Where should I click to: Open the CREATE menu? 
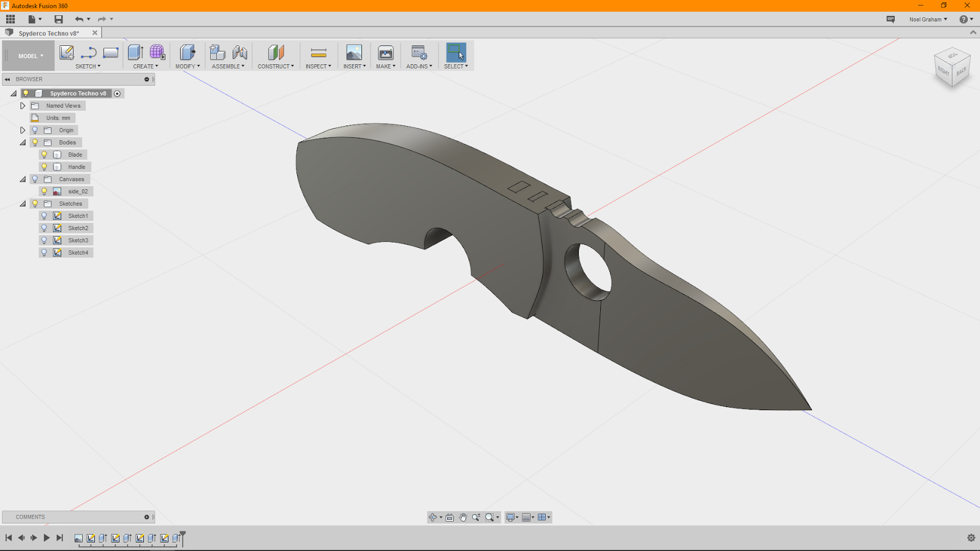(146, 66)
